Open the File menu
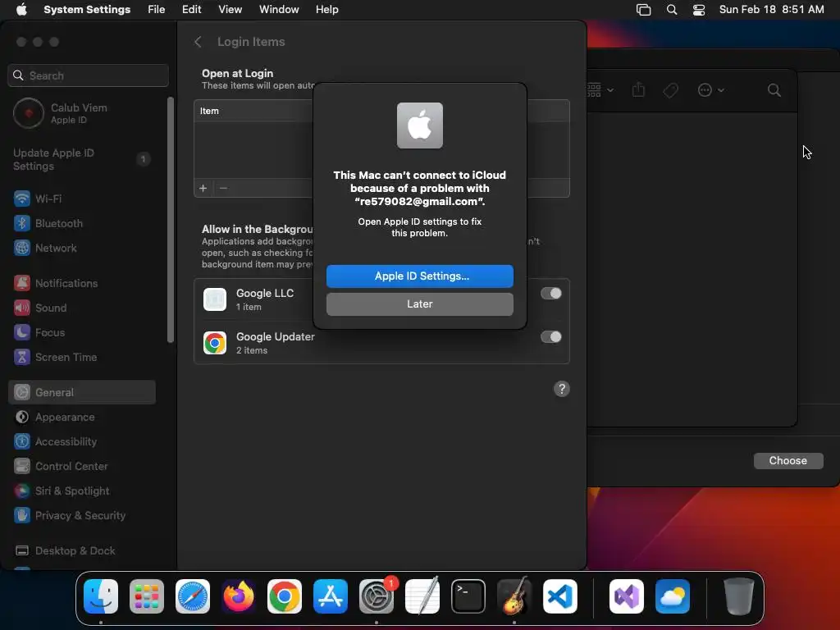The width and height of the screenshot is (840, 630). tap(157, 10)
